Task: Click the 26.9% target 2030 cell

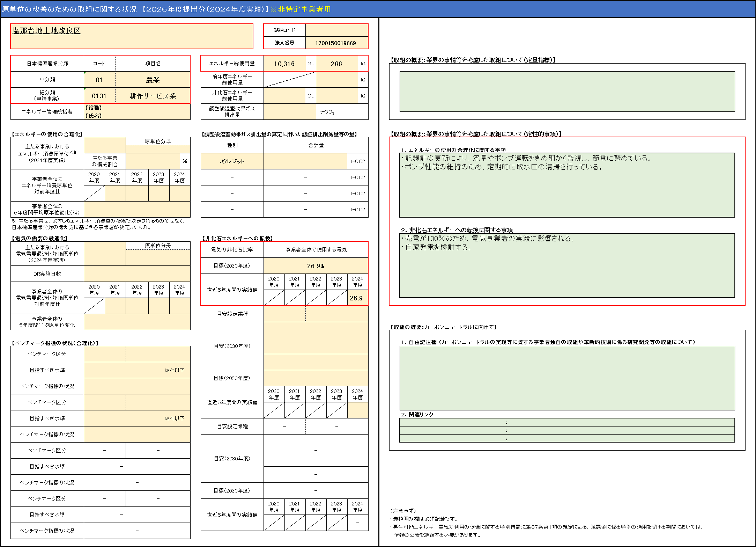Action: point(316,266)
